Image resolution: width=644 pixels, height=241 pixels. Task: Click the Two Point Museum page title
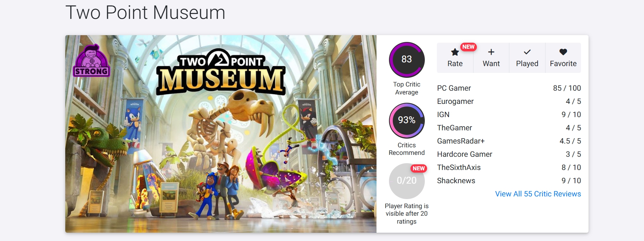click(x=145, y=12)
